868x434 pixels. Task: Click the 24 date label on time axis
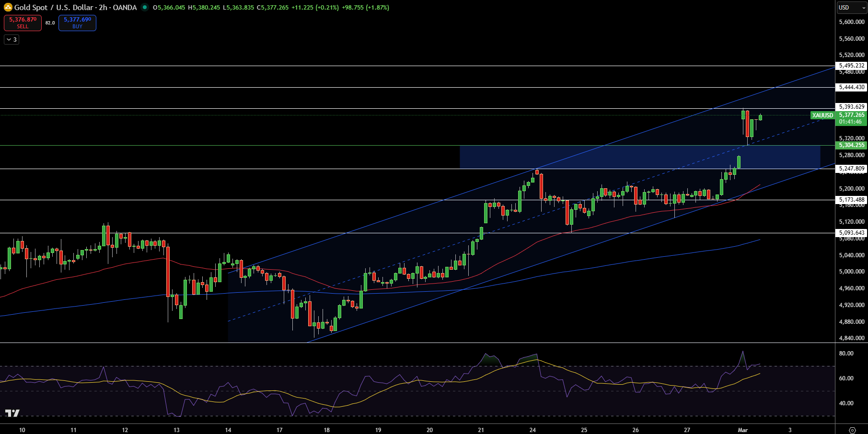click(x=532, y=430)
